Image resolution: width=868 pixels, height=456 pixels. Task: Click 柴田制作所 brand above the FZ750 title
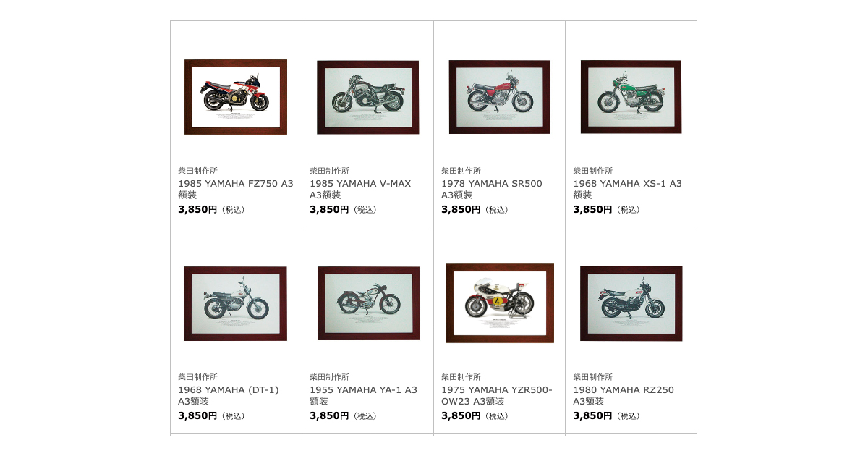197,171
